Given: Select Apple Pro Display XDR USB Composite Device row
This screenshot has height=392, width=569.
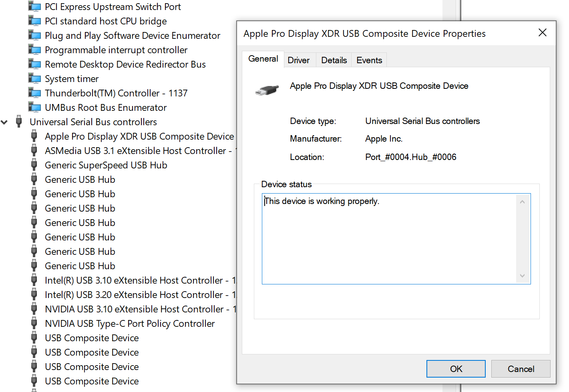Looking at the screenshot, I should click(139, 136).
